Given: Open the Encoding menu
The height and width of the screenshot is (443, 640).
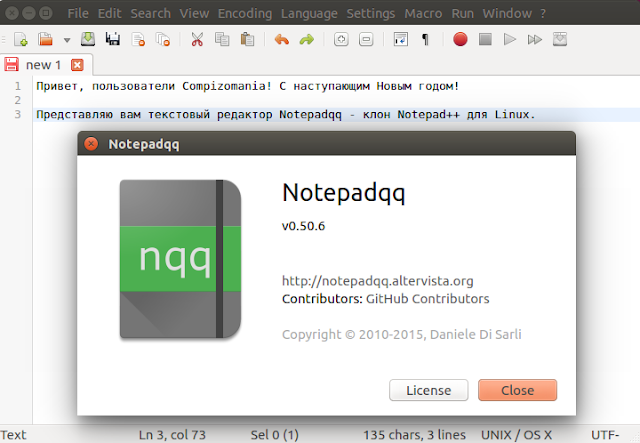Looking at the screenshot, I should [245, 13].
